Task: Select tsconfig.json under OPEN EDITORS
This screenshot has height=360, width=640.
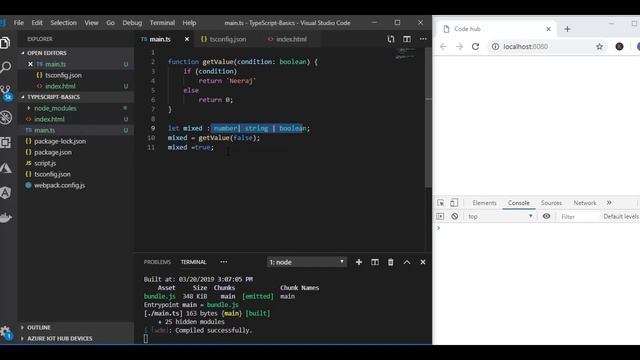Action: (63, 75)
